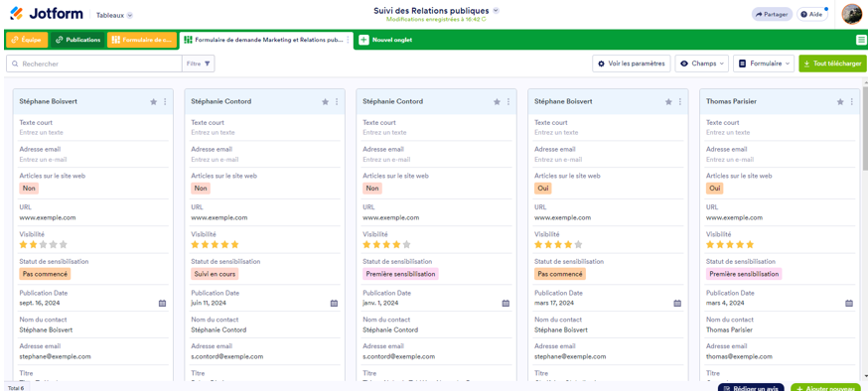Click Pas commencé status on the sept. 16 card
The width and height of the screenshot is (868, 391).
coord(45,274)
